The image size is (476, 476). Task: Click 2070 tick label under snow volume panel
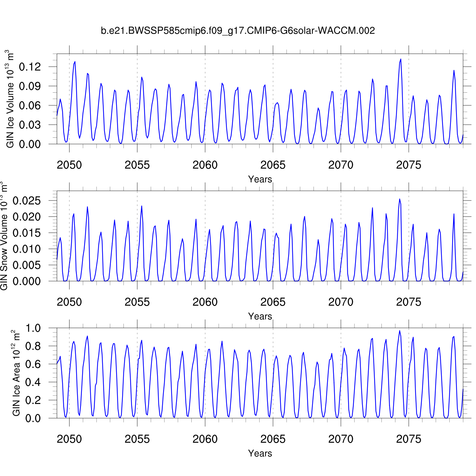340,302
